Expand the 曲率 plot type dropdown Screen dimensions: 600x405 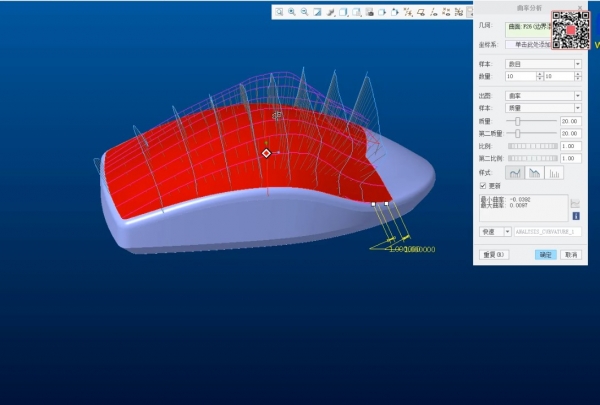pyautogui.click(x=577, y=95)
